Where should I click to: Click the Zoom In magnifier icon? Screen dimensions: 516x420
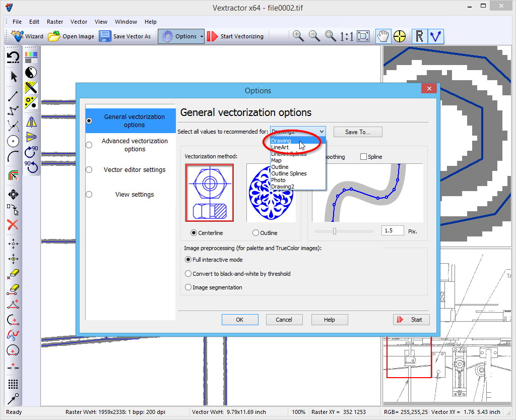pyautogui.click(x=298, y=36)
